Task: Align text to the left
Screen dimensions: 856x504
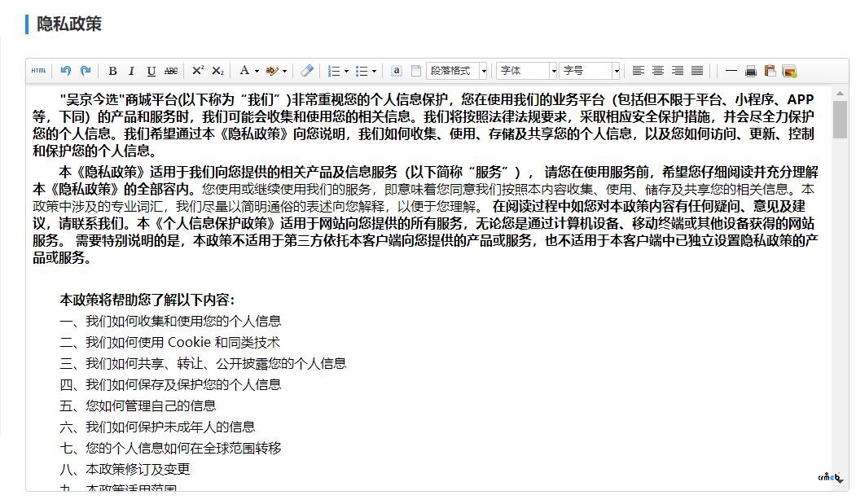Action: point(639,71)
